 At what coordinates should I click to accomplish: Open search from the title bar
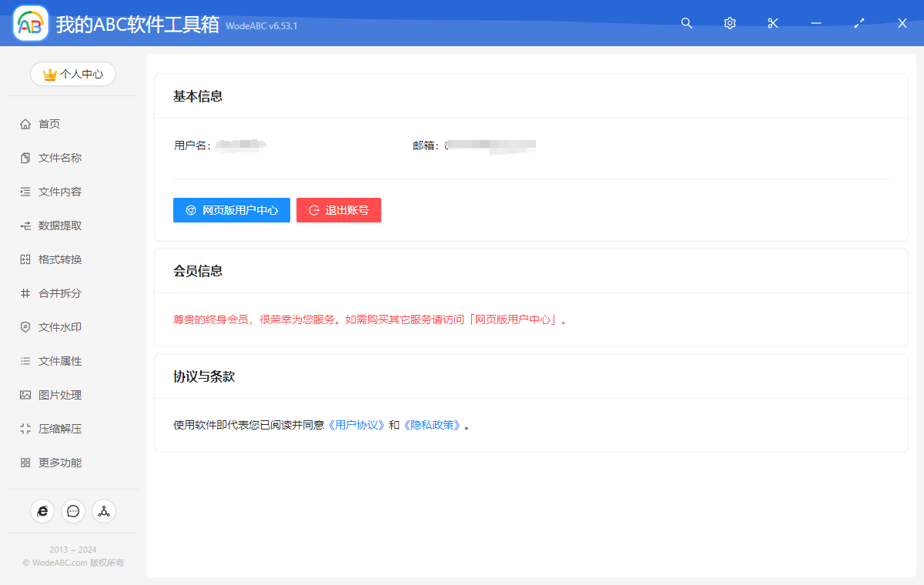686,23
